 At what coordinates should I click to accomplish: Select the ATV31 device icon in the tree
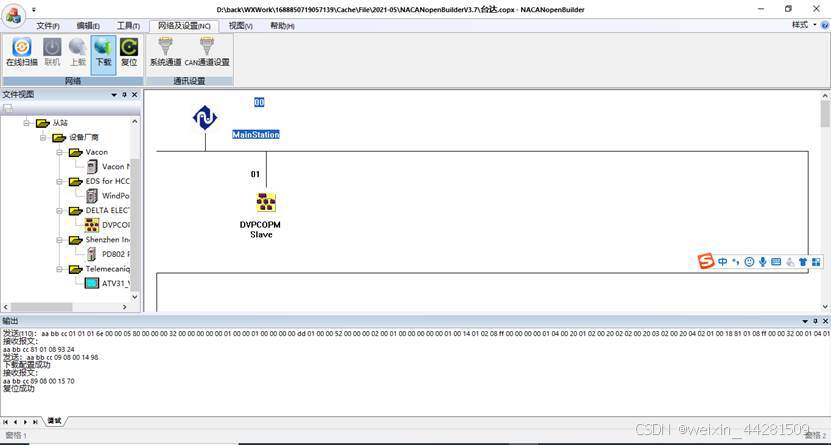point(92,283)
